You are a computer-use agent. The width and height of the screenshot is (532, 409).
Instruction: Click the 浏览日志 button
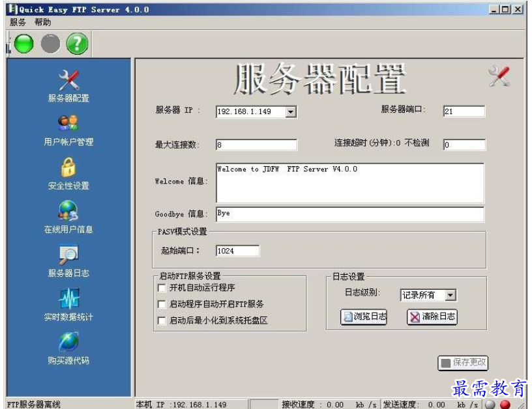[x=364, y=317]
